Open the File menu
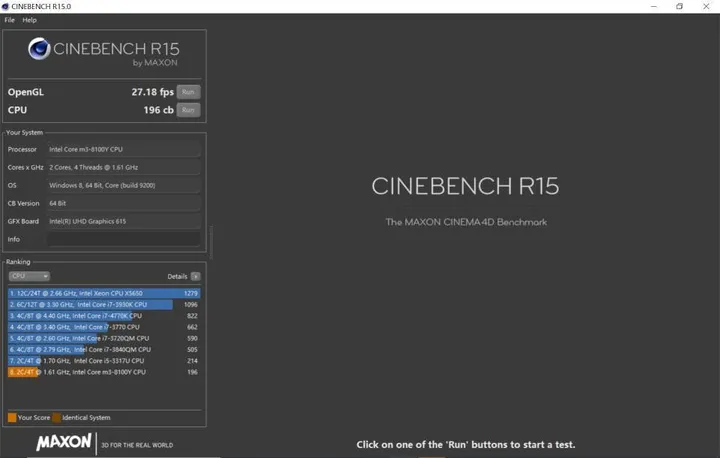720x458 pixels. click(9, 20)
